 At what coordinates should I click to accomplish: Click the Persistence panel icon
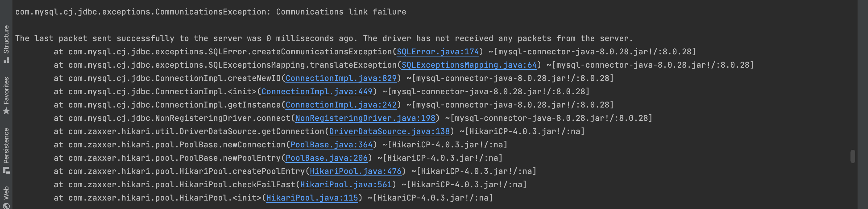click(x=6, y=170)
